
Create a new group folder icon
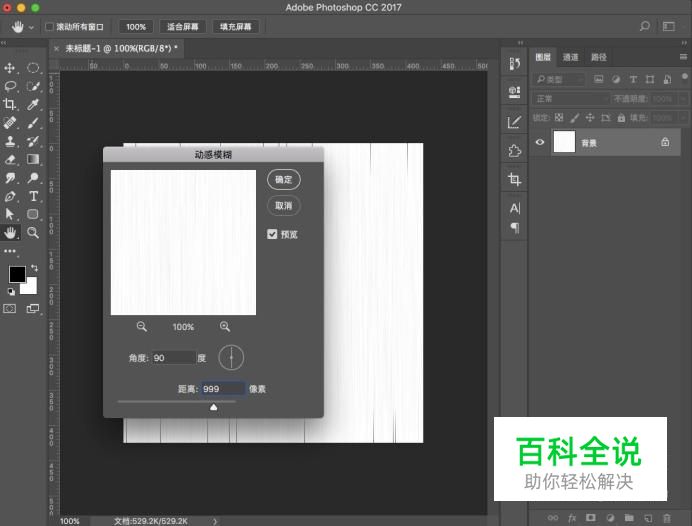click(x=629, y=518)
